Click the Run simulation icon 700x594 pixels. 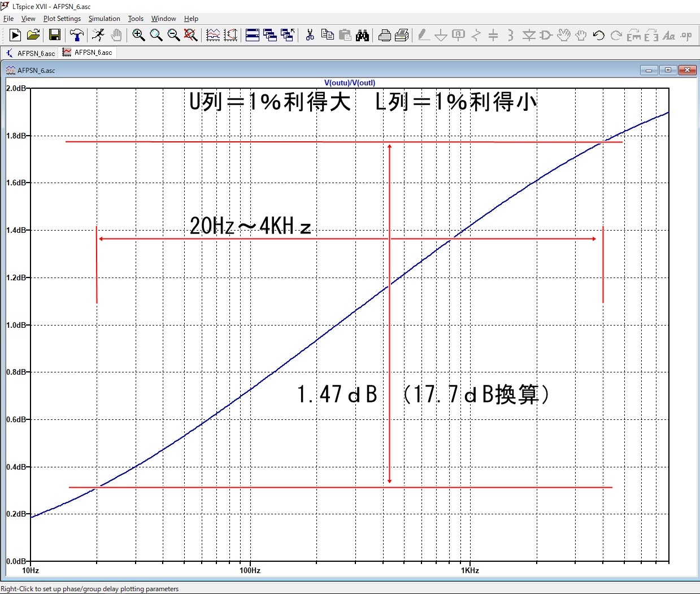coord(15,35)
